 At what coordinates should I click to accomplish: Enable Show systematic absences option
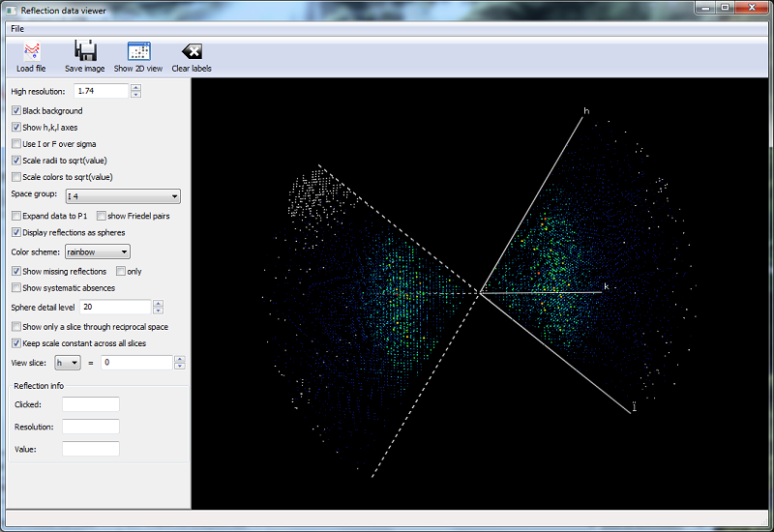(16, 288)
